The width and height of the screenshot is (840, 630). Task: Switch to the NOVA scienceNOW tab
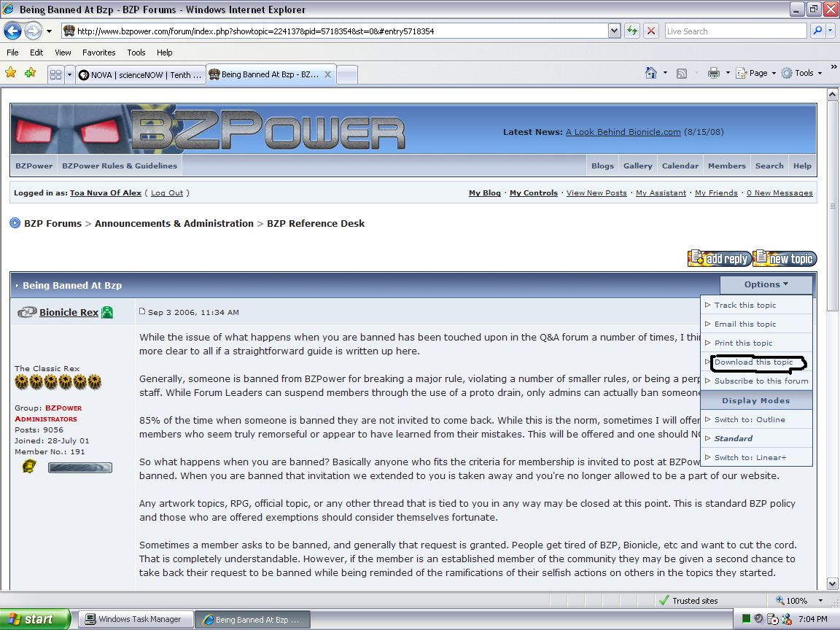pyautogui.click(x=140, y=75)
